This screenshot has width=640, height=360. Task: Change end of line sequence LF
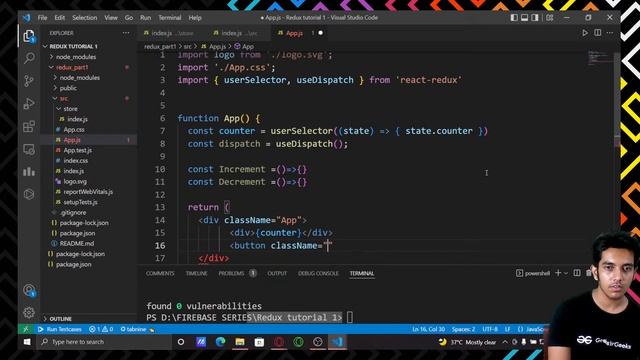pyautogui.click(x=508, y=329)
